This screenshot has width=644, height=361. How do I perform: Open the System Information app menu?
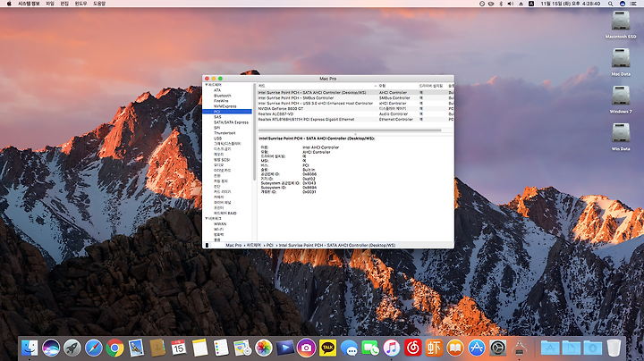tap(29, 4)
